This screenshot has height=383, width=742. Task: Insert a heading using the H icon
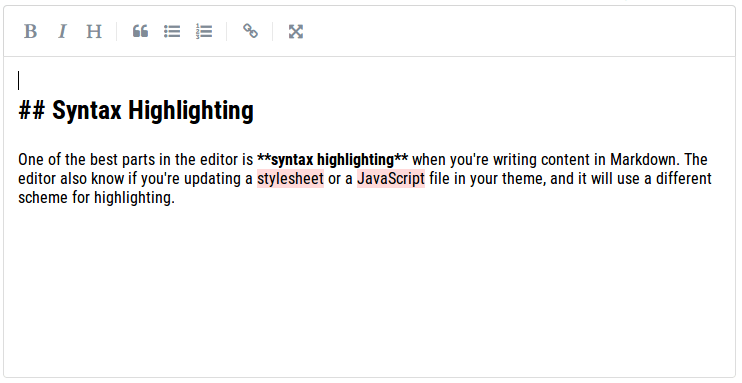coord(94,32)
